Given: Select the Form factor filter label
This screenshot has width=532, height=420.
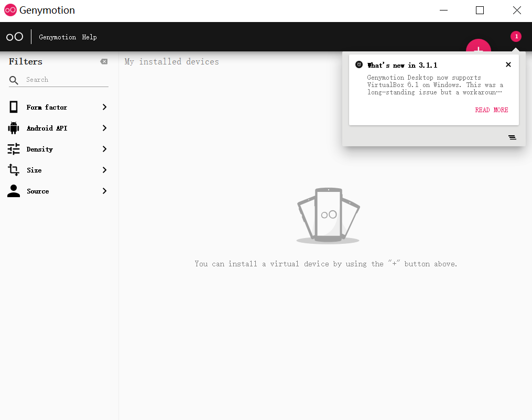Looking at the screenshot, I should point(47,107).
